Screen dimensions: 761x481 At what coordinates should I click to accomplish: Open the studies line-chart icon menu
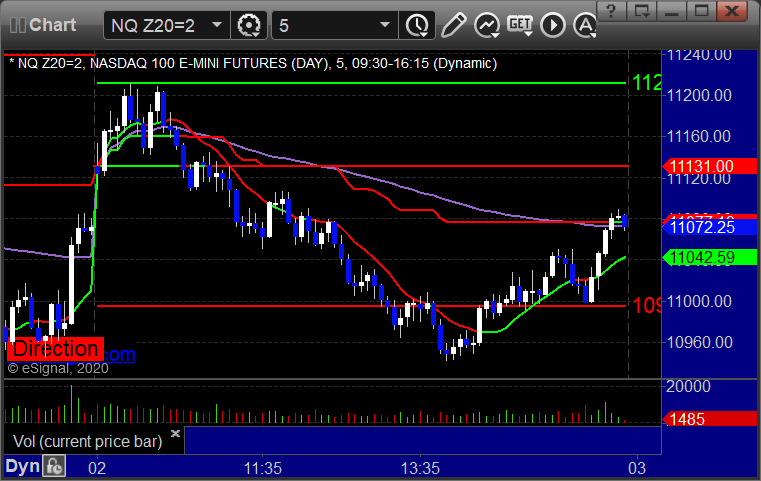[487, 25]
